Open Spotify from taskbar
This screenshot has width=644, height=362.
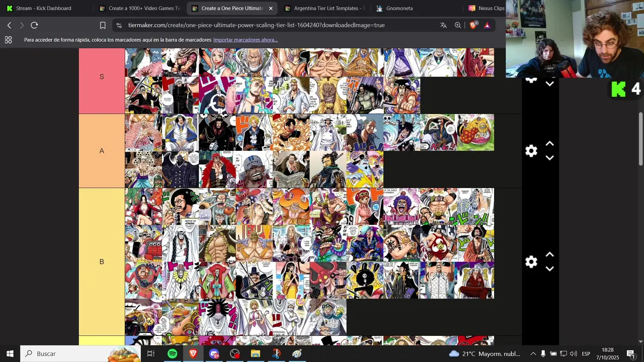tap(172, 353)
